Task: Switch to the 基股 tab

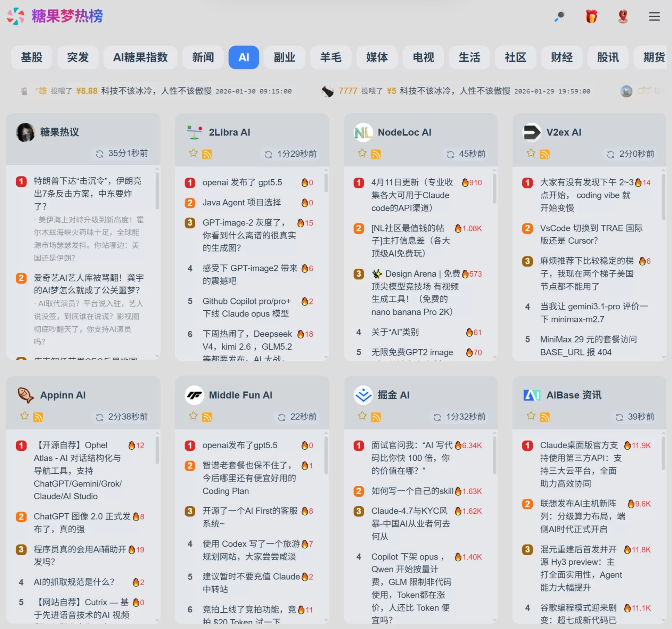Action: (x=32, y=57)
